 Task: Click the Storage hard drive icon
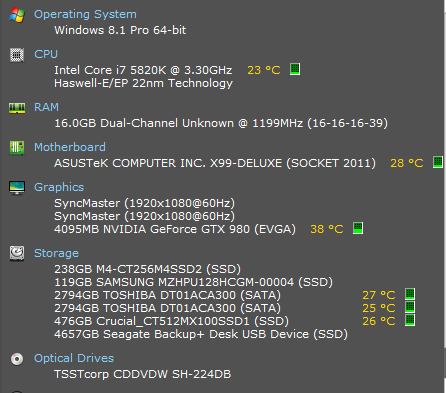pos(17,253)
